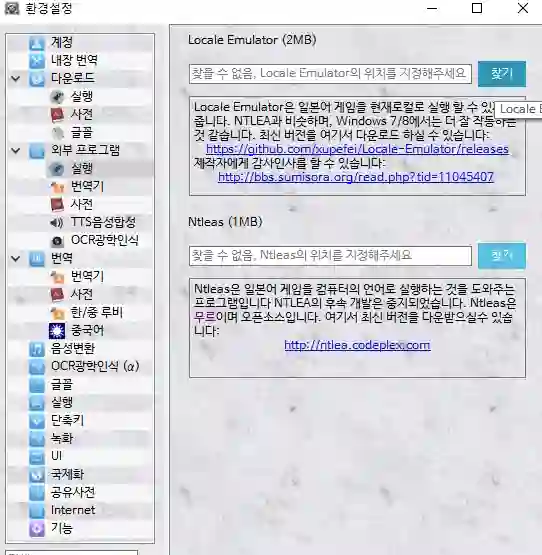Collapse the 다운로드 tree node
The image size is (542, 555).
(x=16, y=78)
